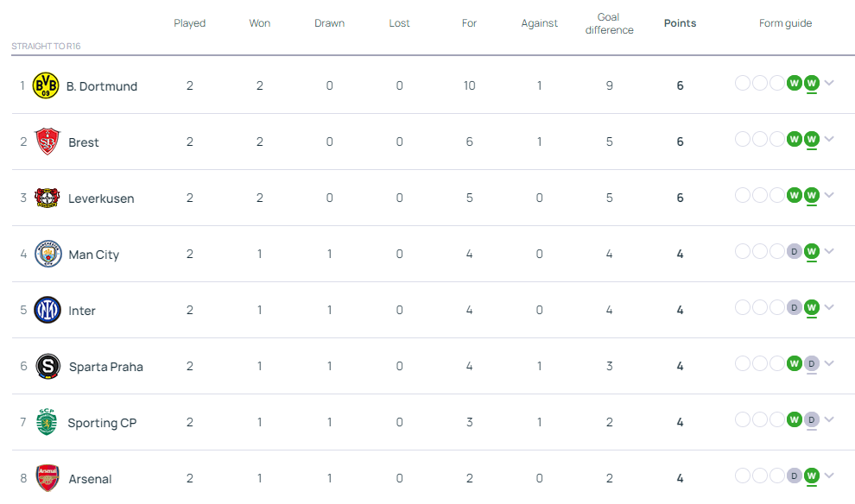Expand B. Dortmund form guide chevron
The height and width of the screenshot is (504, 855).
(x=829, y=84)
